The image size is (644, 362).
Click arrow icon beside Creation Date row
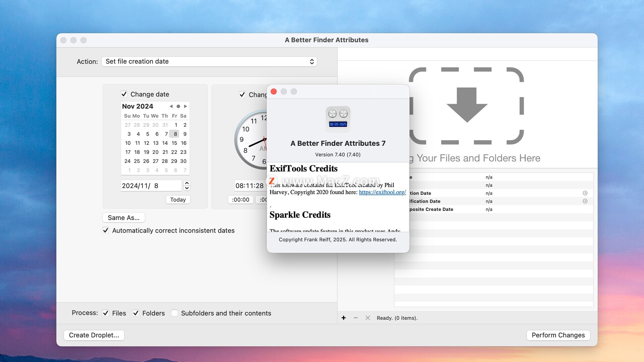pos(585,193)
